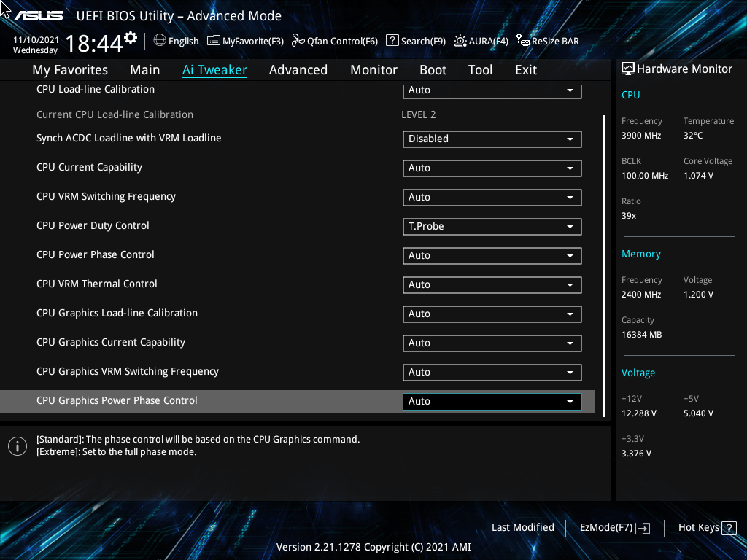Viewport: 747px width, 560px height.
Task: Click the globe language icon
Action: 160,41
